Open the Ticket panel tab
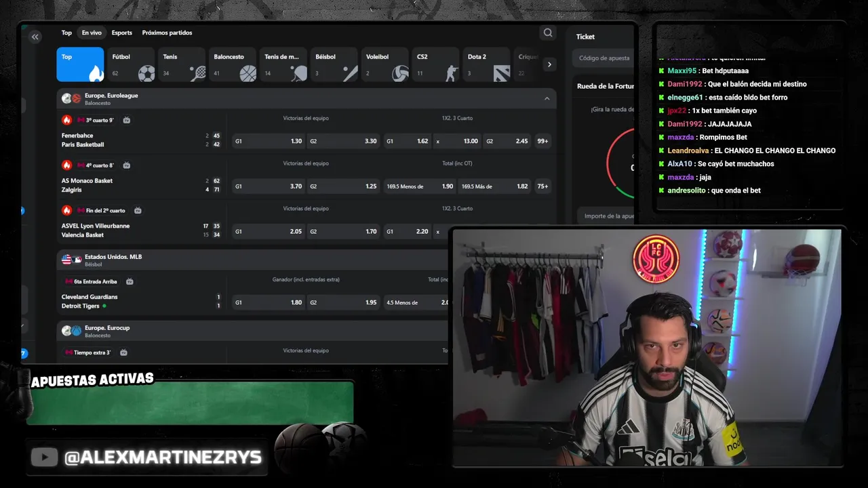Viewport: 868px width, 488px height. tap(585, 37)
